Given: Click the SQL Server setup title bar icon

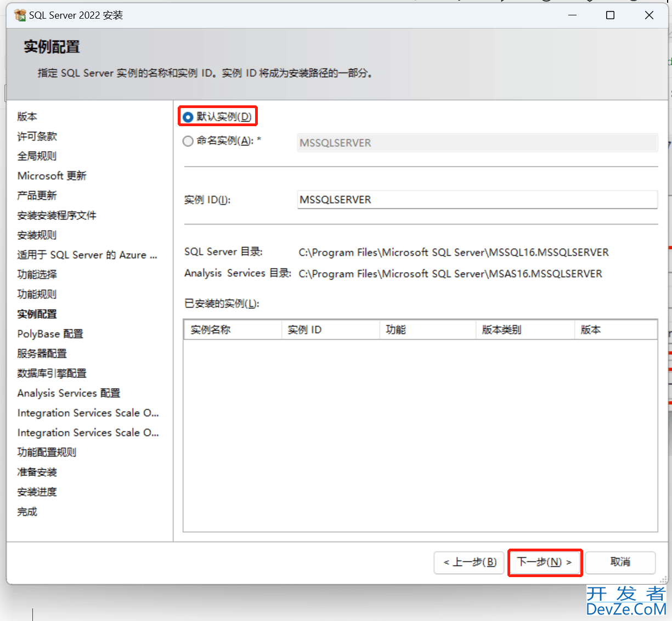Looking at the screenshot, I should 20,15.
